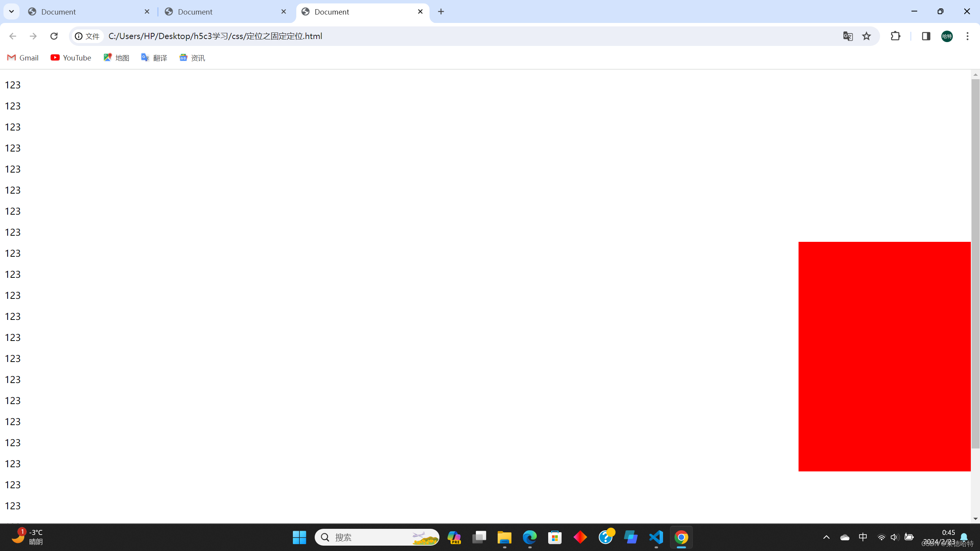Open the Google Translate page icon
Viewport: 980px width, 551px height.
(x=848, y=36)
